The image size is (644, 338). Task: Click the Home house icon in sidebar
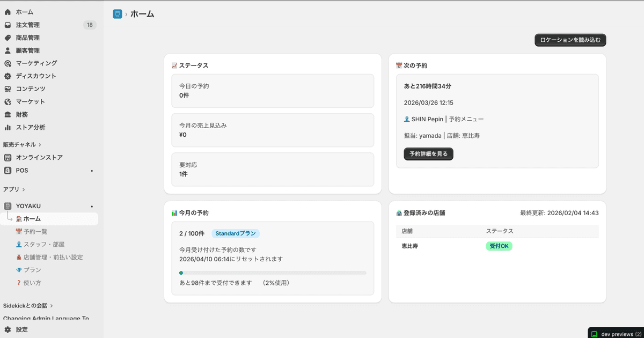pos(8,12)
